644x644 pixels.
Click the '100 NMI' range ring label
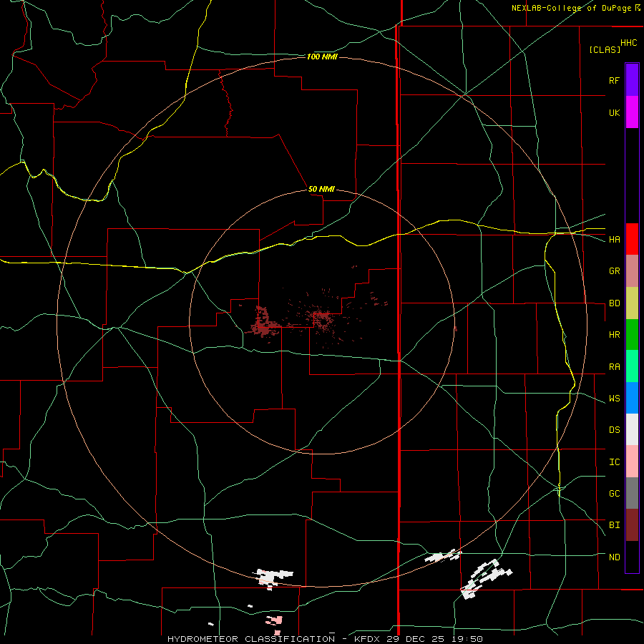(x=322, y=57)
